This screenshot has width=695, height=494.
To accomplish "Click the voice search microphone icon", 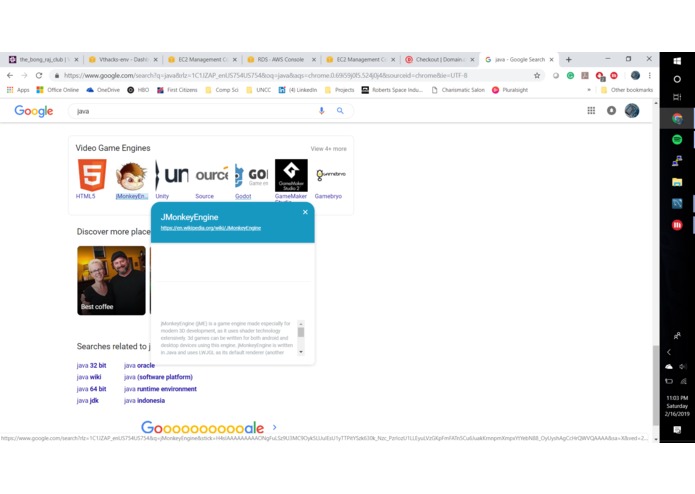I will (321, 111).
